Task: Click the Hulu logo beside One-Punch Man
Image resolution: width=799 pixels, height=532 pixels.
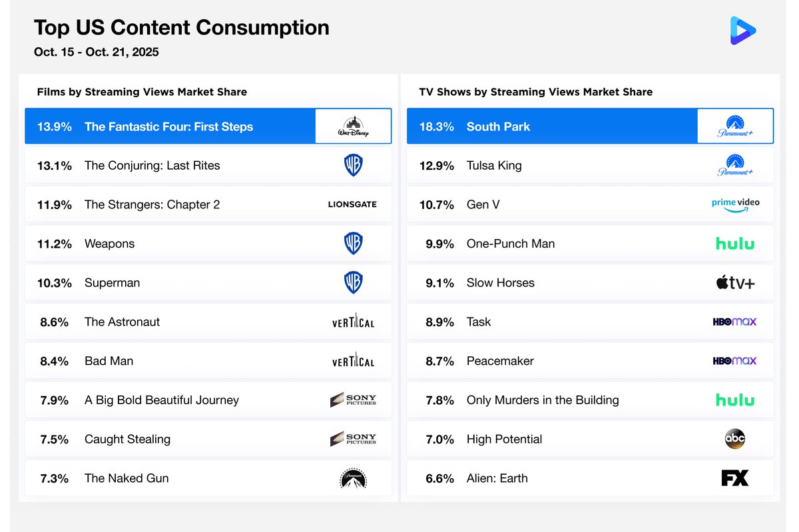Action: (x=735, y=244)
